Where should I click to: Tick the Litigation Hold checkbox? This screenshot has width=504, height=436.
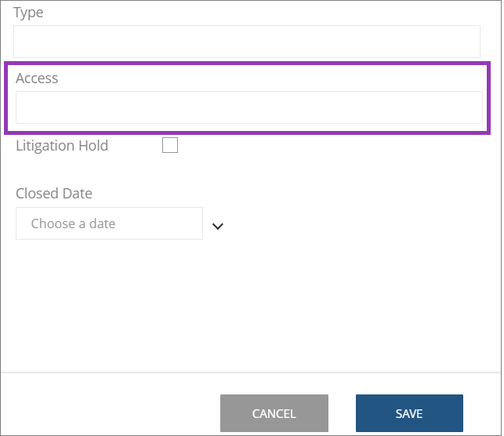click(170, 145)
